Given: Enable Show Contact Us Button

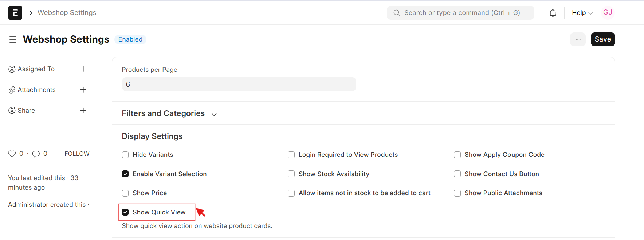Looking at the screenshot, I should (457, 174).
